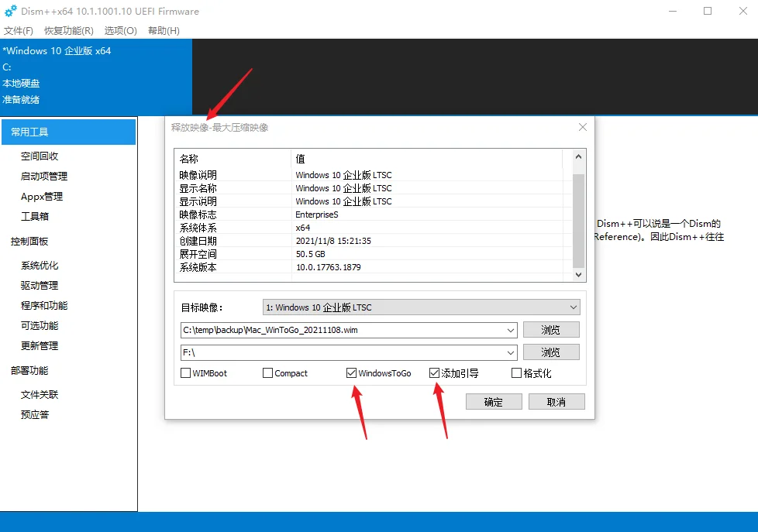Open the 选项(O) menu
Viewport: 758px width, 532px height.
point(120,31)
